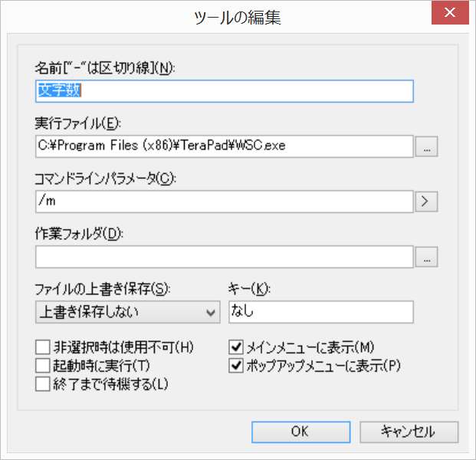Image resolution: width=476 pixels, height=460 pixels.
Task: Click OK to confirm tool settings
Action: pos(300,432)
